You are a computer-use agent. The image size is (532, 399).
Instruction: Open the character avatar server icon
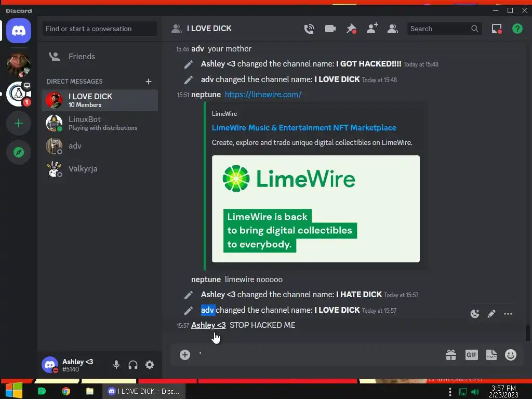(x=19, y=65)
